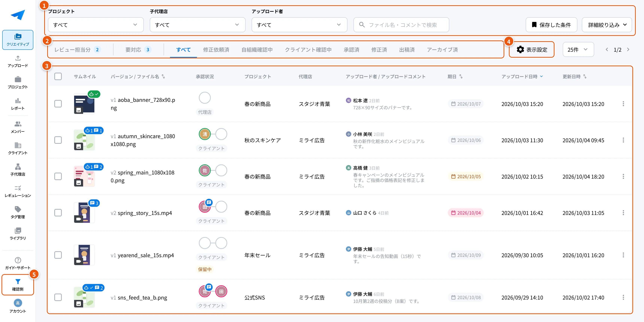Open the クリエイティブ sidebar section
The image size is (644, 322).
18,40
